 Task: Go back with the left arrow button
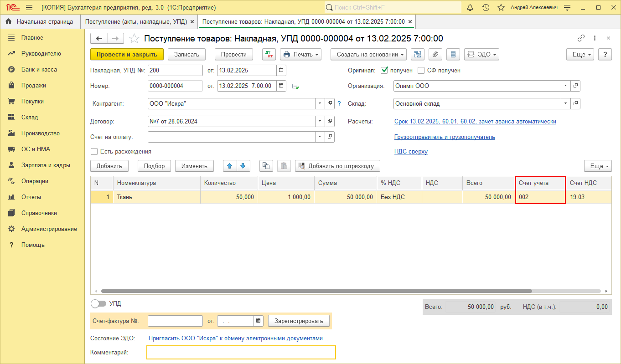99,39
